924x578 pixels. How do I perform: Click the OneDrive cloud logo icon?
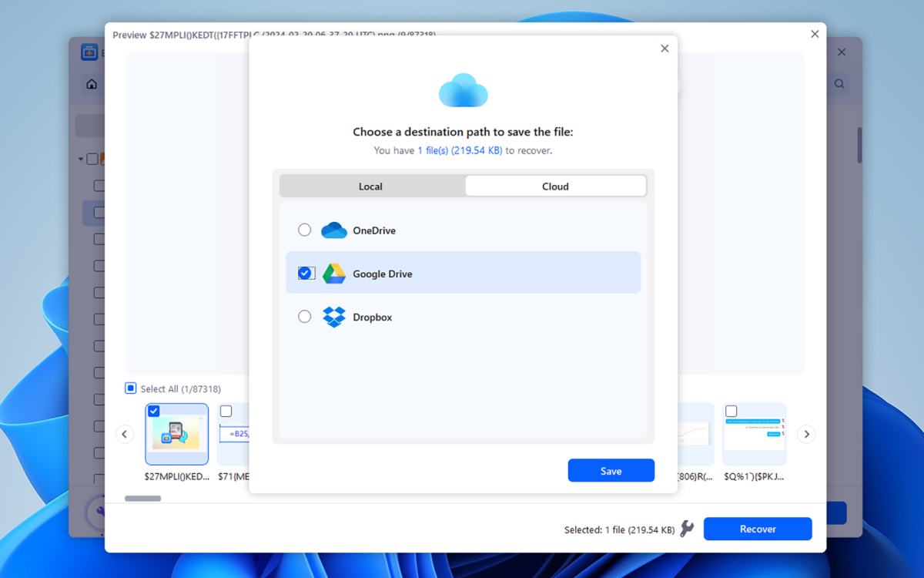click(333, 230)
